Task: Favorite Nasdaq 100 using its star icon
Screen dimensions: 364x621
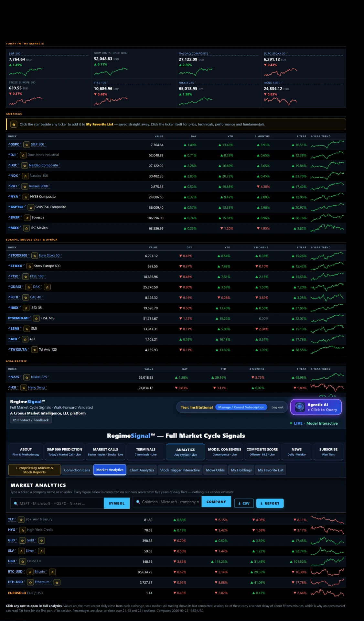Action: [x=26, y=176]
